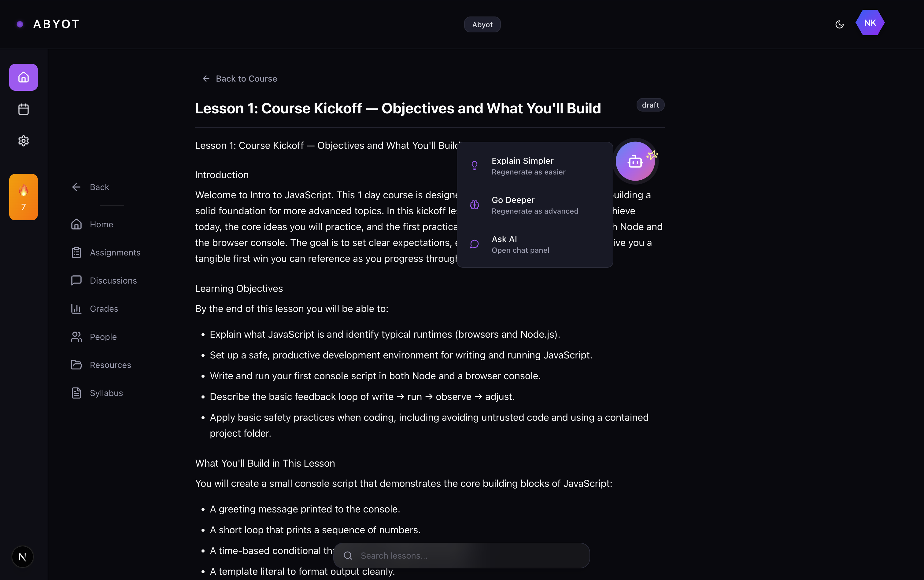Open the home icon in the left sidebar
Screen dimensions: 924x580
click(x=24, y=77)
